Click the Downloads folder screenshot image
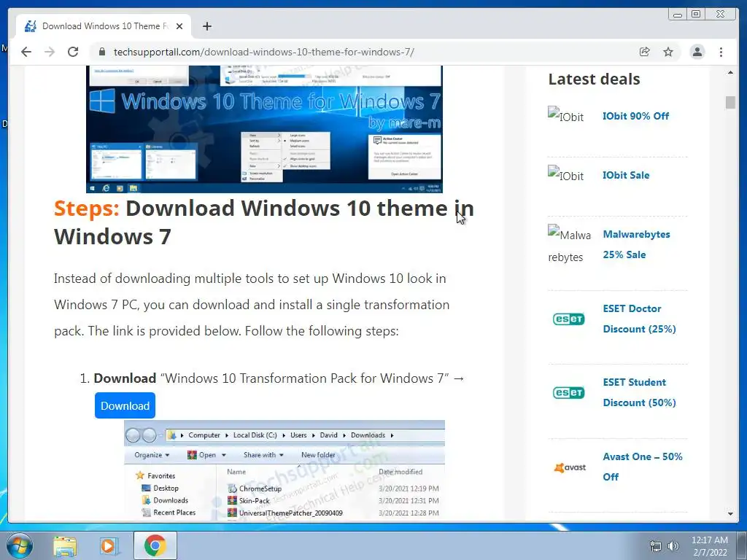The image size is (747, 560). pos(285,470)
